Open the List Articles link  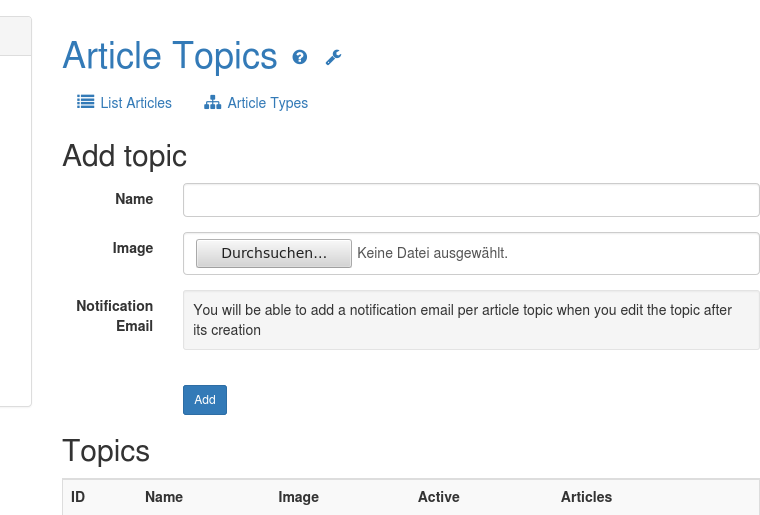click(136, 103)
